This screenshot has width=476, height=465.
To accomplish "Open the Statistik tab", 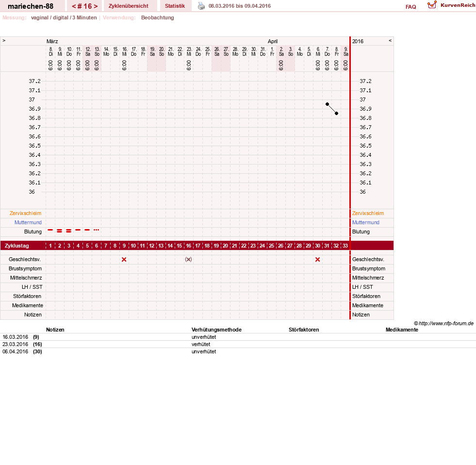I will pyautogui.click(x=175, y=6).
